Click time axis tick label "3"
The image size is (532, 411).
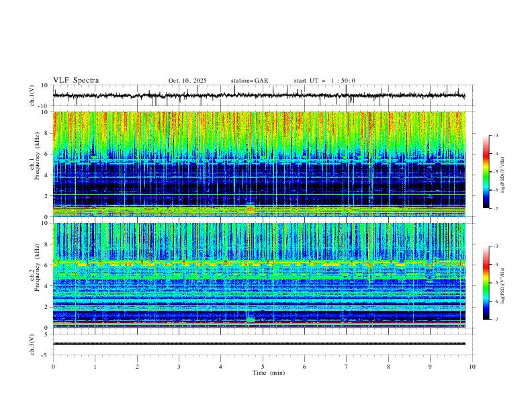pyautogui.click(x=179, y=367)
